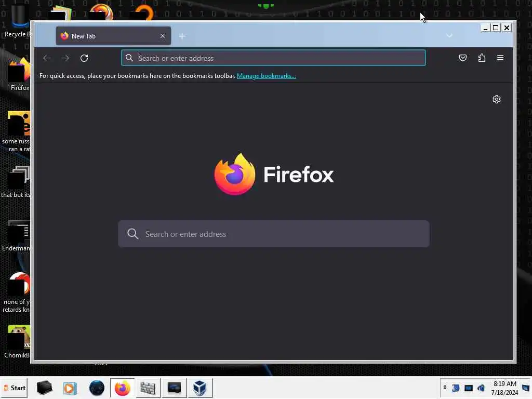Image resolution: width=532 pixels, height=399 pixels.
Task: Show hidden system tray icons
Action: click(x=445, y=388)
